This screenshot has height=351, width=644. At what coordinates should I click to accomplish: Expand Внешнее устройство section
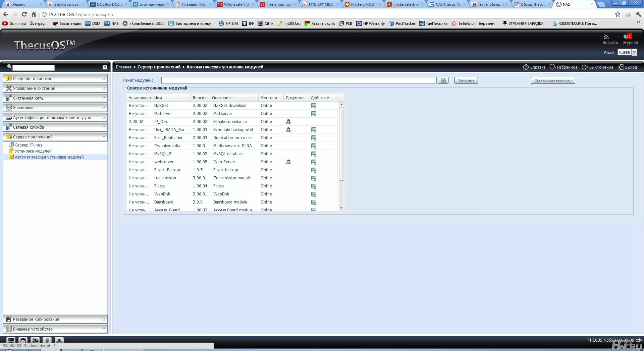point(55,329)
